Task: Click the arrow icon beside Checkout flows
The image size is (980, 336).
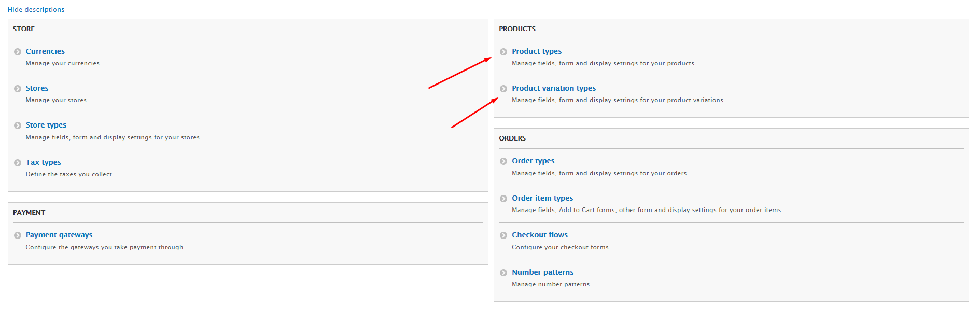Action: click(503, 235)
